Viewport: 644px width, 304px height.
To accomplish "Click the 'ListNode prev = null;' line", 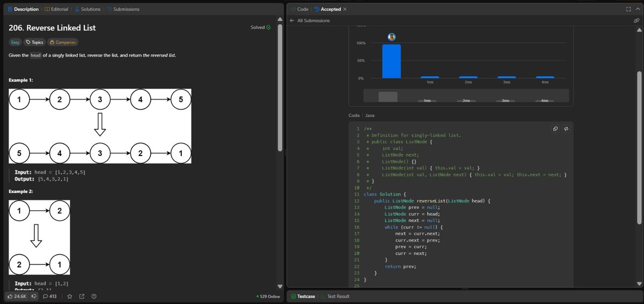I will [x=412, y=207].
